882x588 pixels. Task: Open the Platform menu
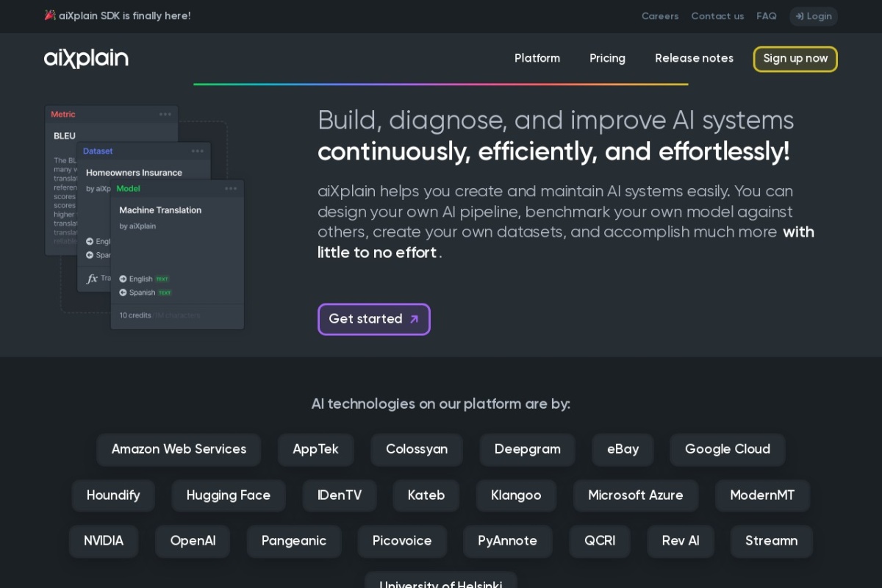[537, 58]
